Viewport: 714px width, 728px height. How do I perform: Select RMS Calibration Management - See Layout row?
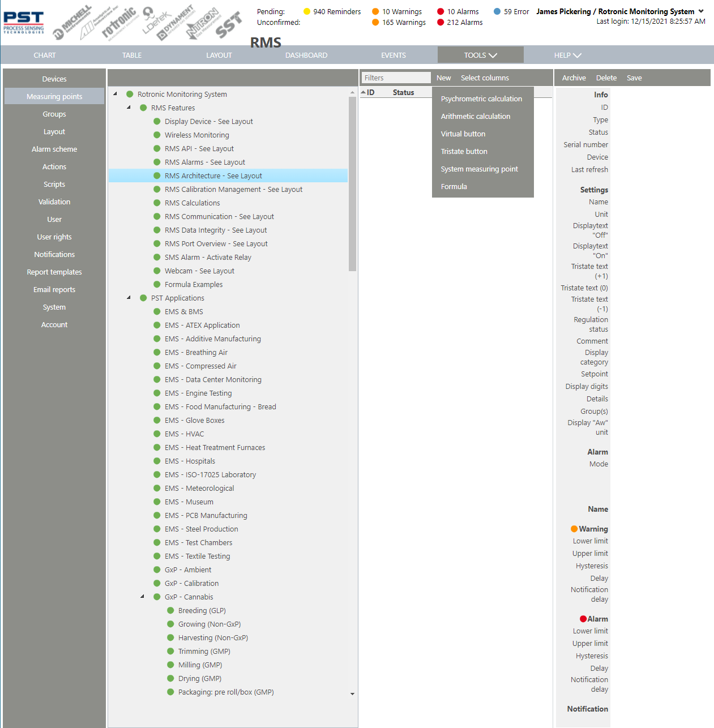click(228, 189)
